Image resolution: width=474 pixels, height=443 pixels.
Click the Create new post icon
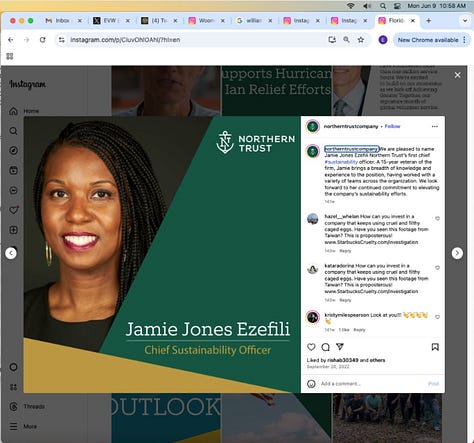coord(13,230)
